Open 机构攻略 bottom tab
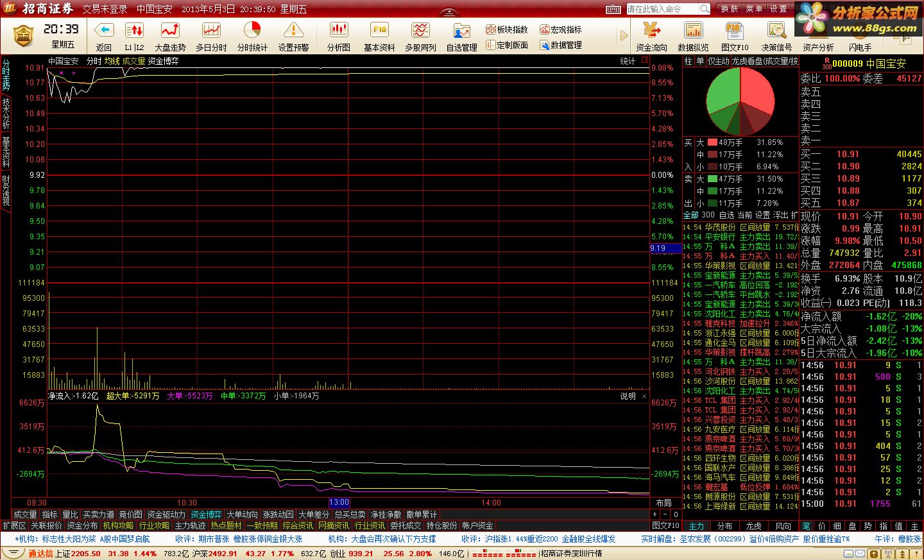 pyautogui.click(x=118, y=525)
